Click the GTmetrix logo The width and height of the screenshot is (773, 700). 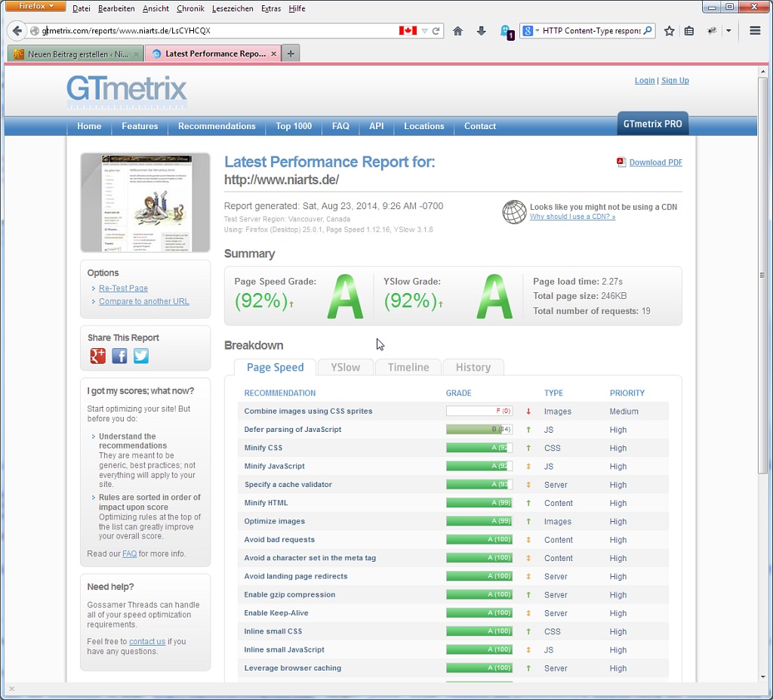(127, 91)
